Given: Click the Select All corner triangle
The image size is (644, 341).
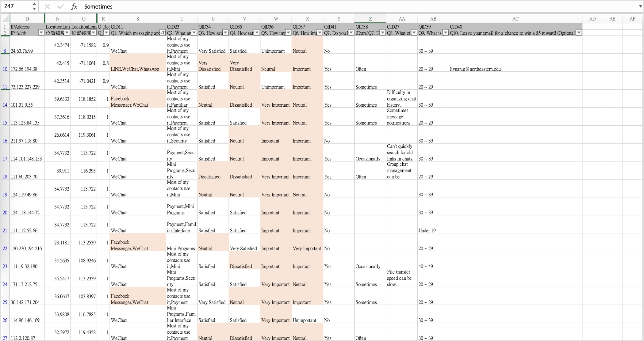Looking at the screenshot, I should pos(5,19).
